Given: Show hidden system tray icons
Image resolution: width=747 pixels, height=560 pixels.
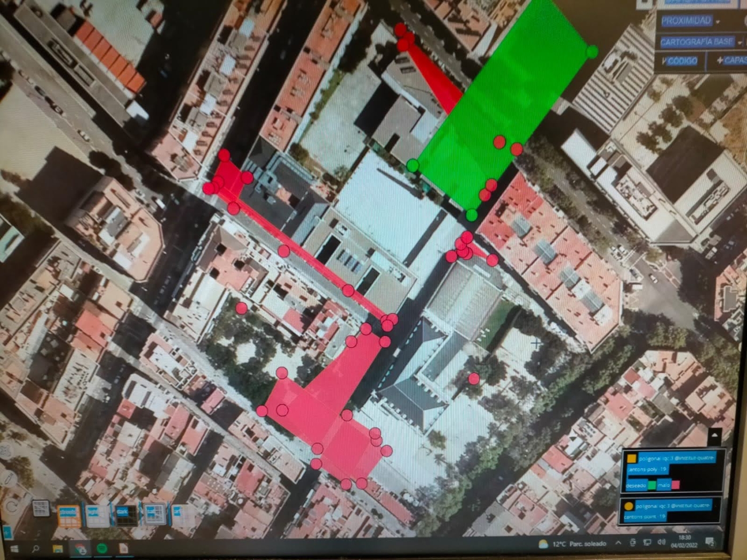Looking at the screenshot, I should [618, 543].
